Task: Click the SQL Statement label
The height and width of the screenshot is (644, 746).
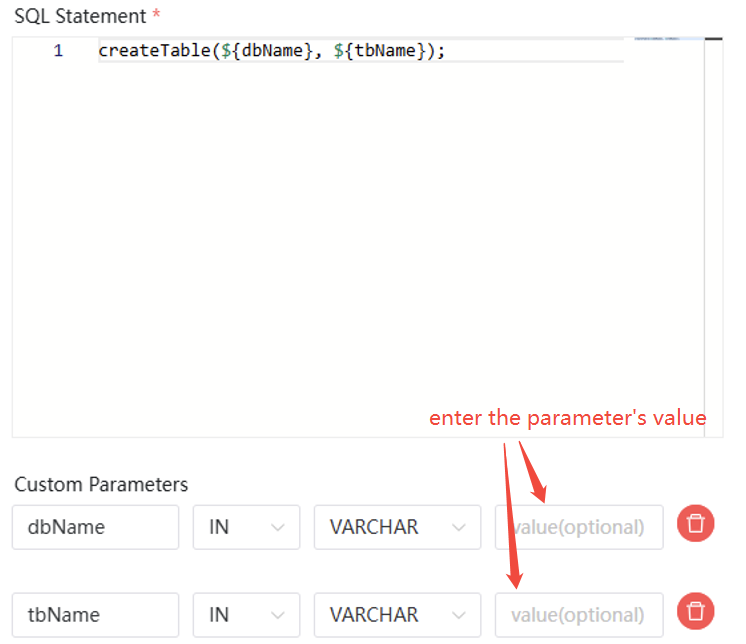Action: pos(80,16)
